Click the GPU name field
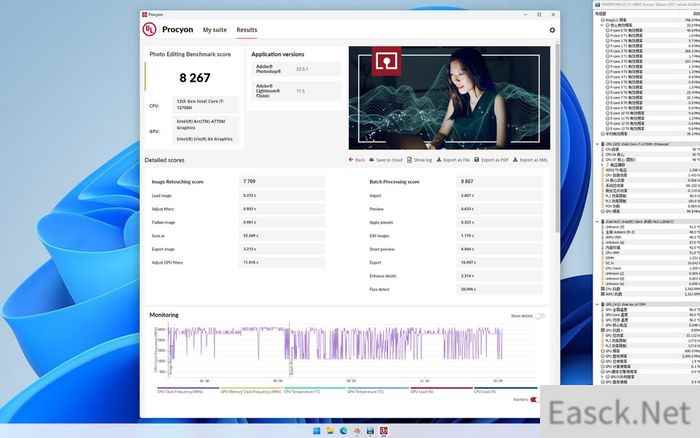Image resolution: width=700 pixels, height=438 pixels. (205, 130)
